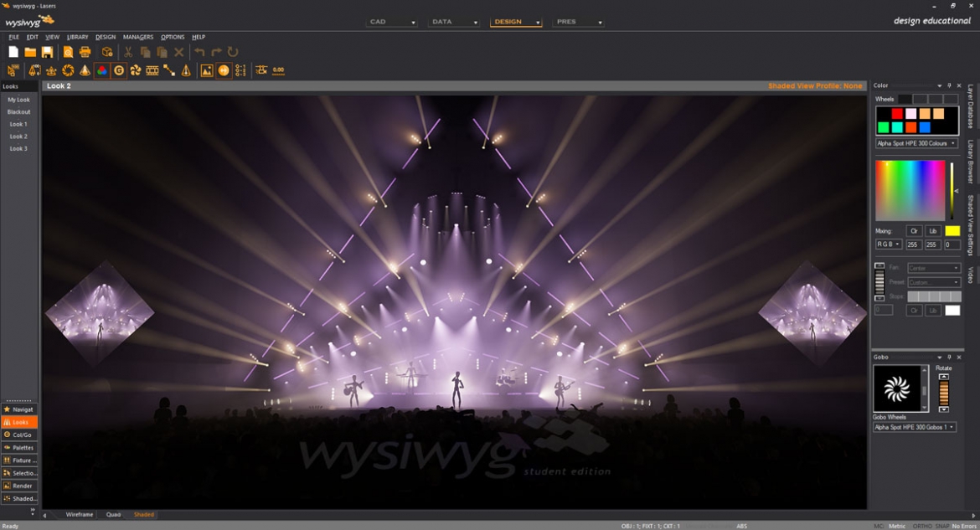Toggle the Gobo 'G' tool icon

coord(119,70)
